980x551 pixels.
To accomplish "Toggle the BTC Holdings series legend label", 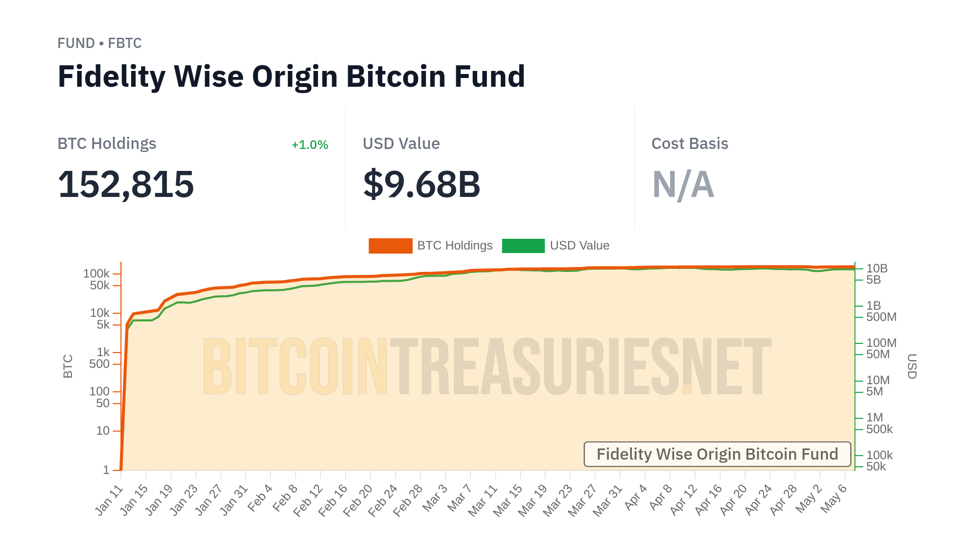I will (455, 246).
